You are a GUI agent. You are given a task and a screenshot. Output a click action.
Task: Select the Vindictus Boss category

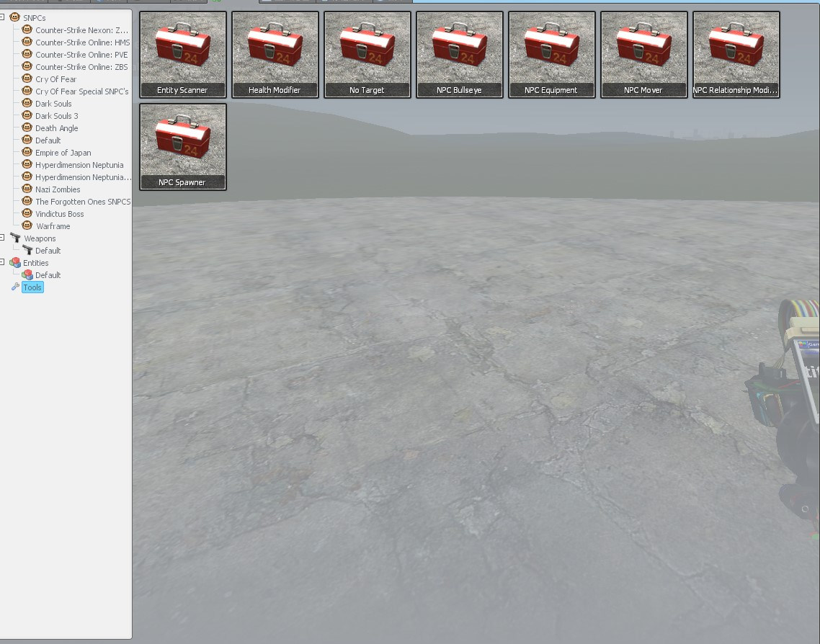[x=59, y=214]
